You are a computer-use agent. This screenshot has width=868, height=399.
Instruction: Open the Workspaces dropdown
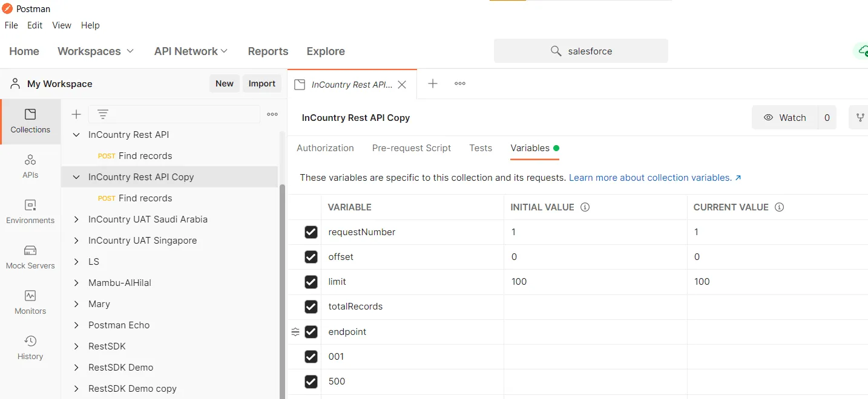click(x=96, y=51)
